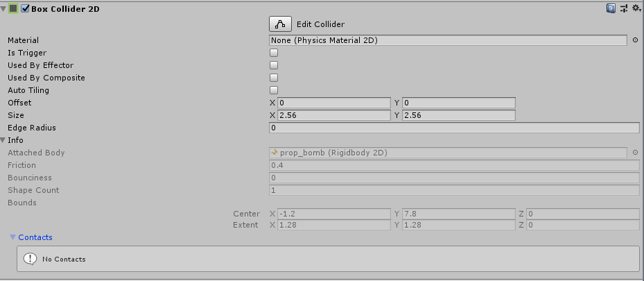Click the Box Collider 2D component icon

click(x=13, y=8)
